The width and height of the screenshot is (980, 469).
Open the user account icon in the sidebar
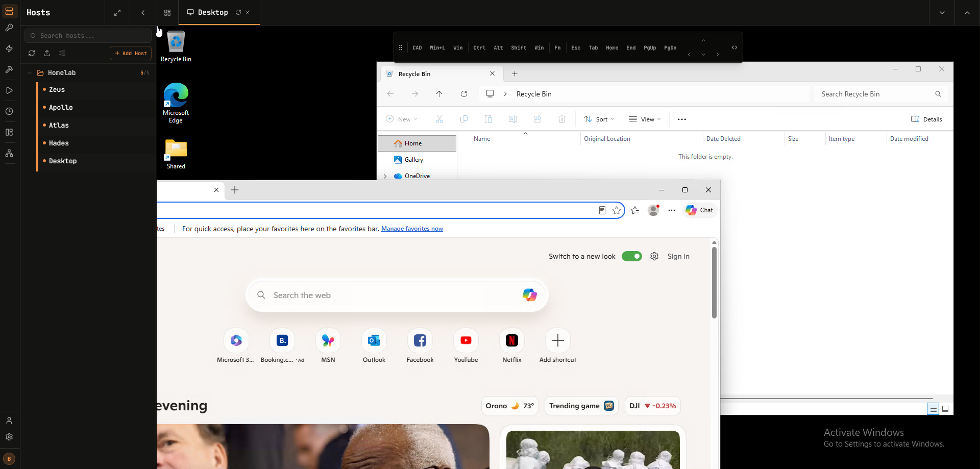(9, 421)
